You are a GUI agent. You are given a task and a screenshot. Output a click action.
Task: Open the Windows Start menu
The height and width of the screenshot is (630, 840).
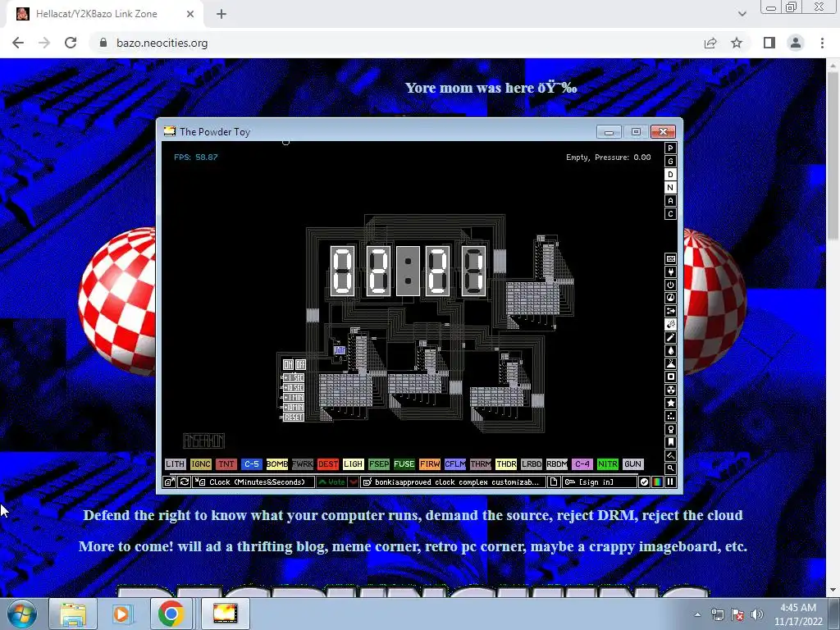click(22, 614)
